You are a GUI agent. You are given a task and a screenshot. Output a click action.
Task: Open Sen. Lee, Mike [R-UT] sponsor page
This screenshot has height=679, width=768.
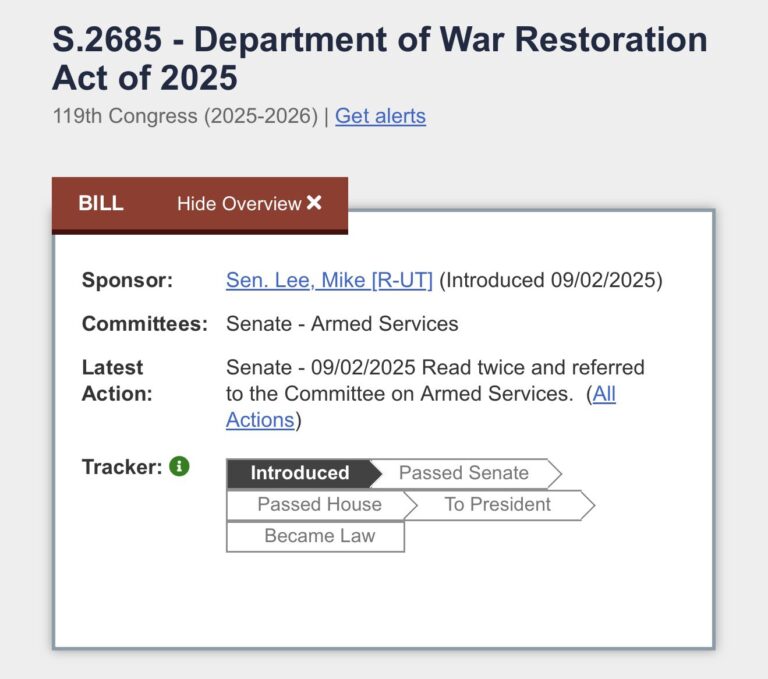click(x=329, y=280)
